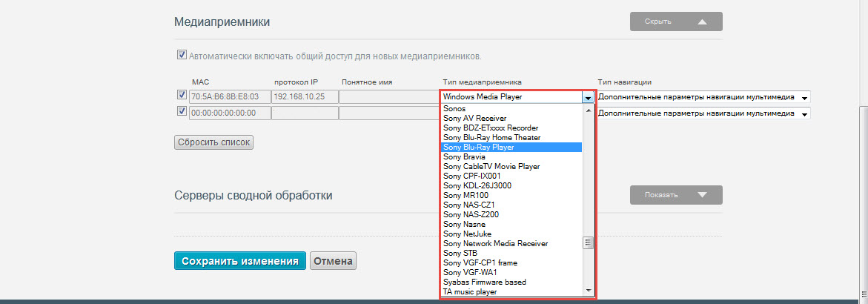Select Sony Blu-Ray Home Theater option
This screenshot has height=304, width=868.
tap(511, 137)
